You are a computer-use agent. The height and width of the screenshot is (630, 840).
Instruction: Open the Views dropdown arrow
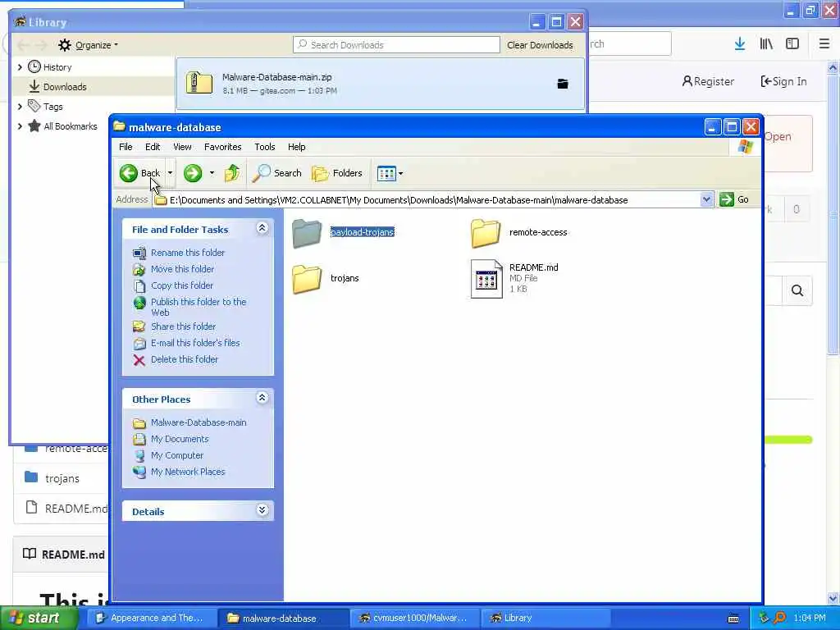[400, 174]
